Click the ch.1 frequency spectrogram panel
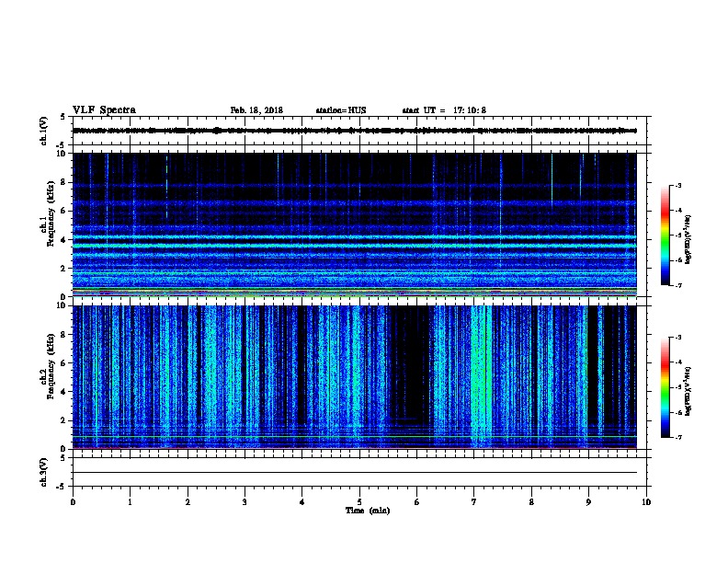This screenshot has width=728, height=563. click(x=355, y=224)
